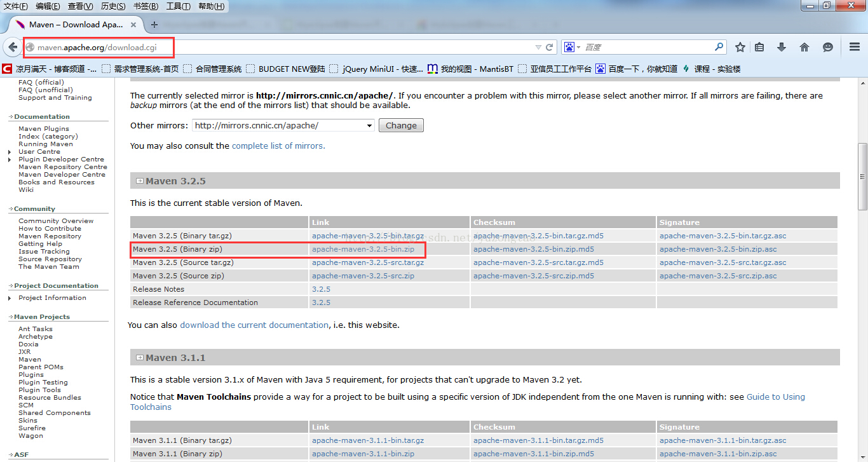
Task: Click the page vertical scrollbar thumb
Action: click(862, 177)
